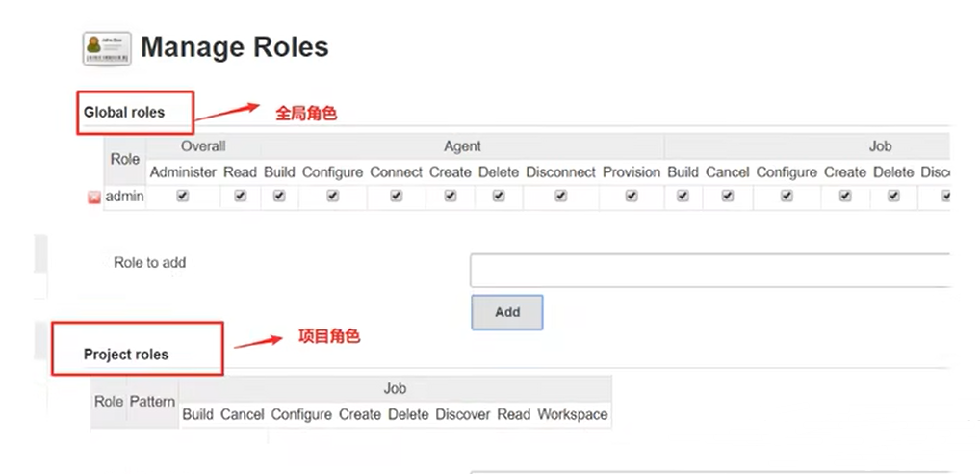980x474 pixels.
Task: Toggle admin's Agent Configure checkbox
Action: [x=332, y=196]
